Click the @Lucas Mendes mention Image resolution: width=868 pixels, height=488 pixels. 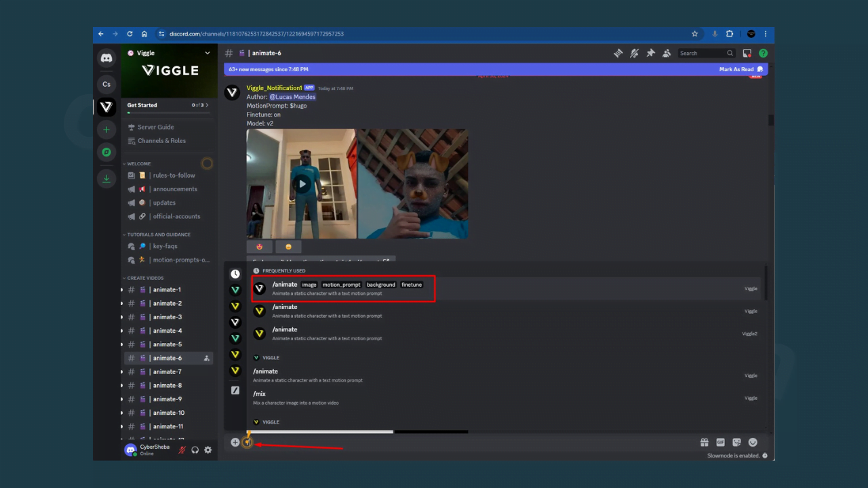[292, 97]
